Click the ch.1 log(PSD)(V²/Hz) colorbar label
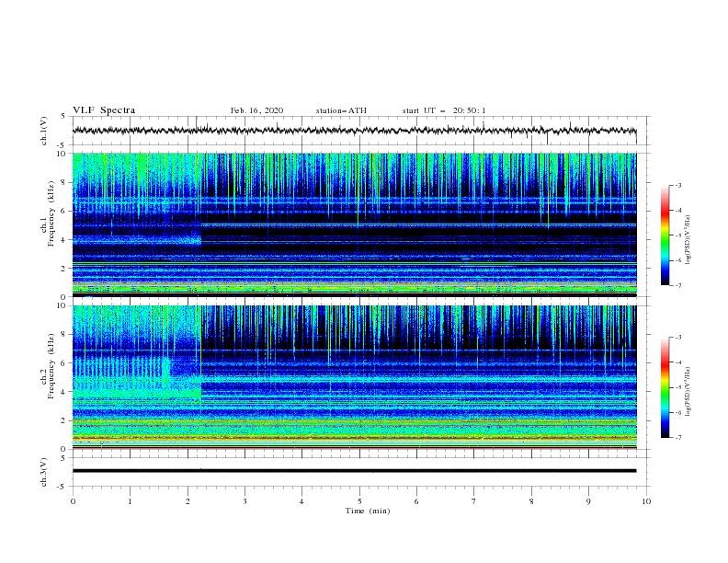This screenshot has width=728, height=563. click(x=688, y=240)
